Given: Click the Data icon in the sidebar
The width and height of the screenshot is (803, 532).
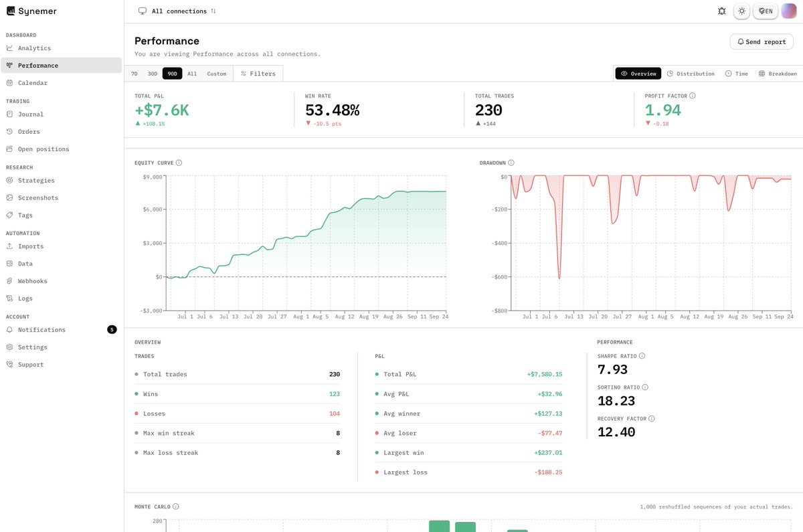Looking at the screenshot, I should (10, 264).
